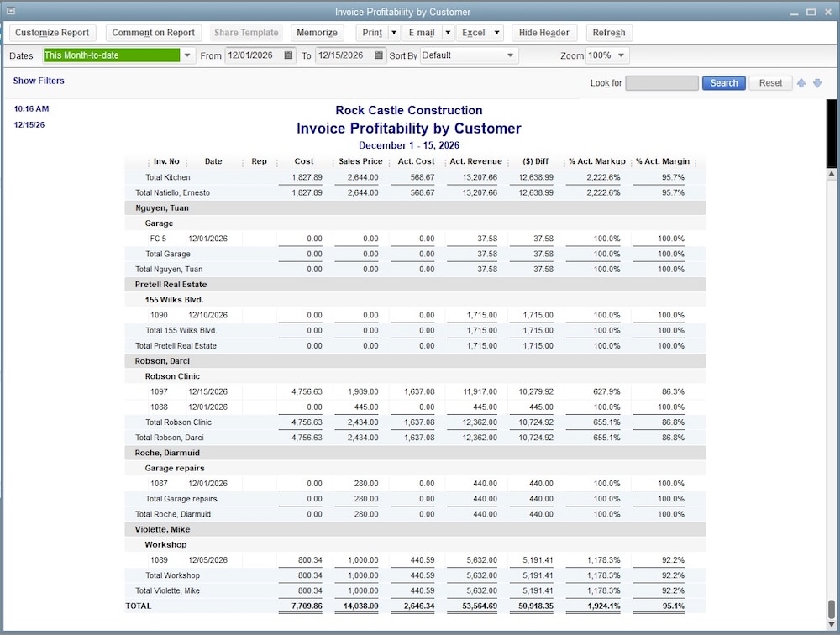Click the QuickBooks report icon in the title bar
Viewport: 840px width, 635px height.
coord(10,11)
